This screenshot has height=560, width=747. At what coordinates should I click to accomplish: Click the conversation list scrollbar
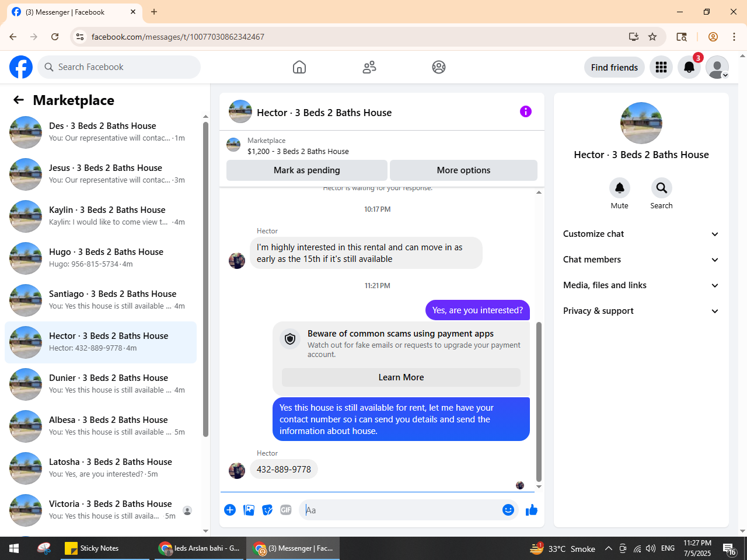(205, 279)
